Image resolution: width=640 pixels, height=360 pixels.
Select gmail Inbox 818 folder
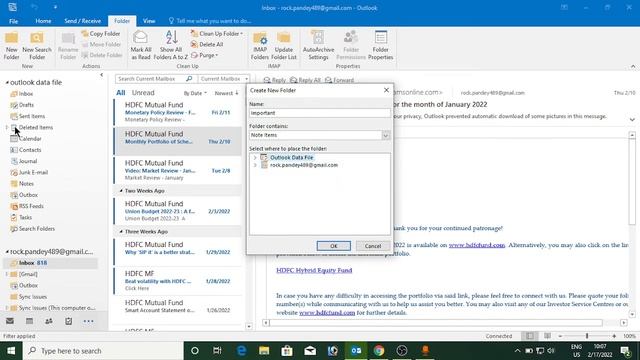click(x=50, y=263)
